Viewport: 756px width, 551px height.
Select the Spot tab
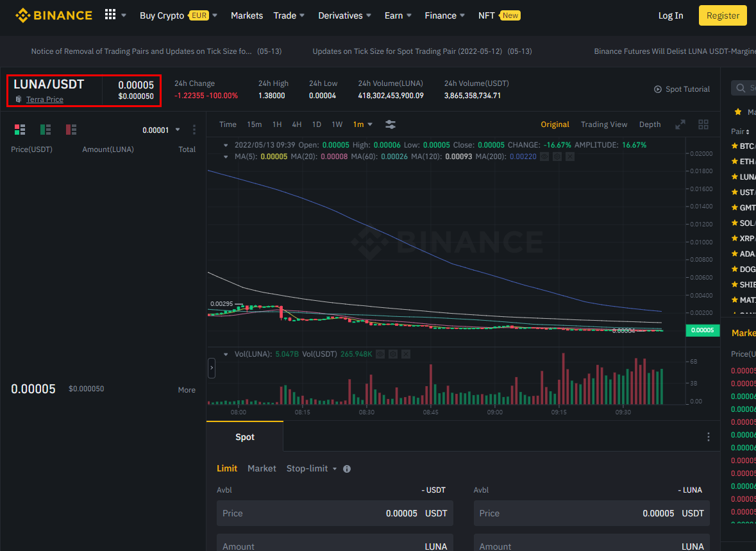245,437
